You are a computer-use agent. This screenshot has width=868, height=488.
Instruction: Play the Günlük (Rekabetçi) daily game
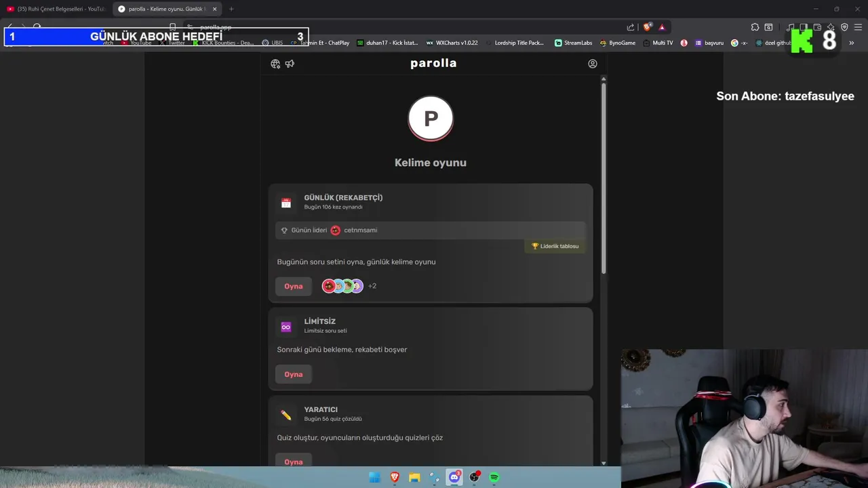pyautogui.click(x=294, y=286)
